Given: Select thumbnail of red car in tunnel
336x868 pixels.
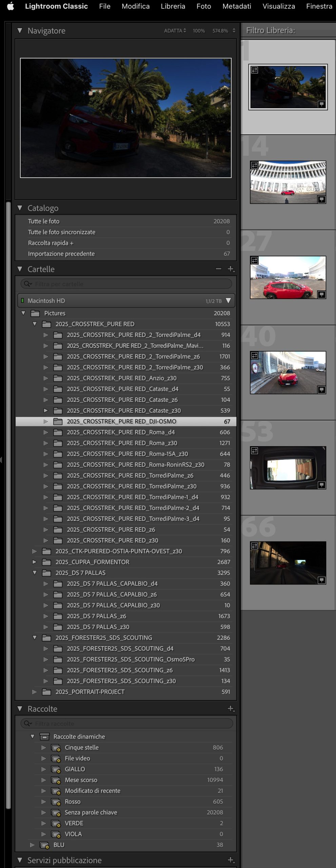Looking at the screenshot, I should pos(288,563).
